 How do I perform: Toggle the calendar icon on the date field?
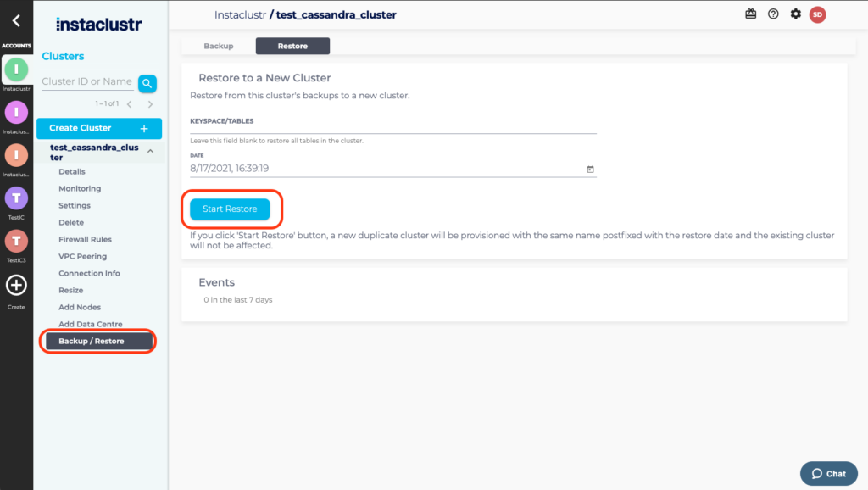[589, 170]
